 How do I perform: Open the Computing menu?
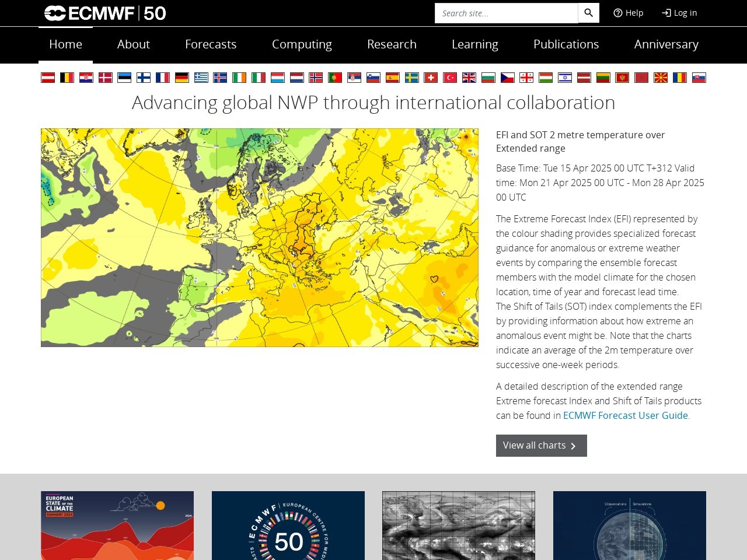coord(302,44)
